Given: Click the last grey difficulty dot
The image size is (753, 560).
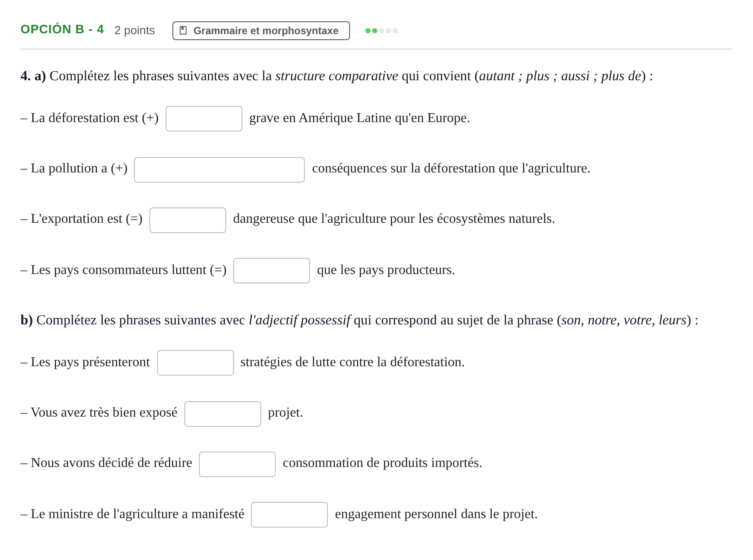Looking at the screenshot, I should [395, 31].
